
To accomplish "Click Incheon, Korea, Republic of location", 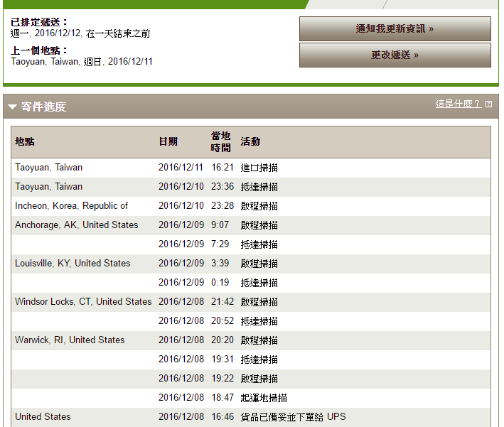I will pos(71,206).
